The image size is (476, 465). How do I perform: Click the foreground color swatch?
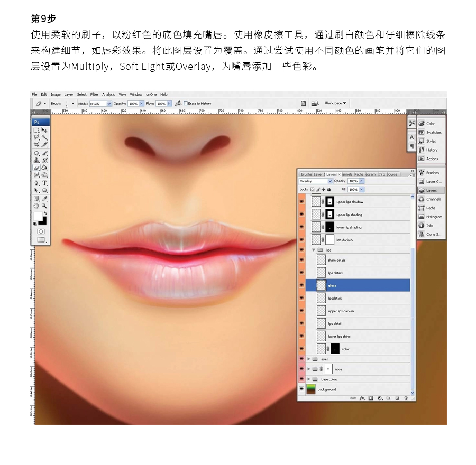pyautogui.click(x=38, y=216)
